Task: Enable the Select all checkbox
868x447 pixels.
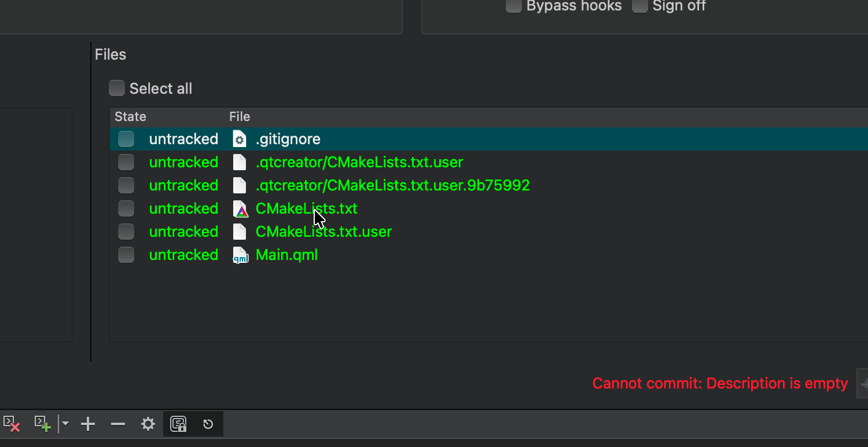Action: click(117, 89)
